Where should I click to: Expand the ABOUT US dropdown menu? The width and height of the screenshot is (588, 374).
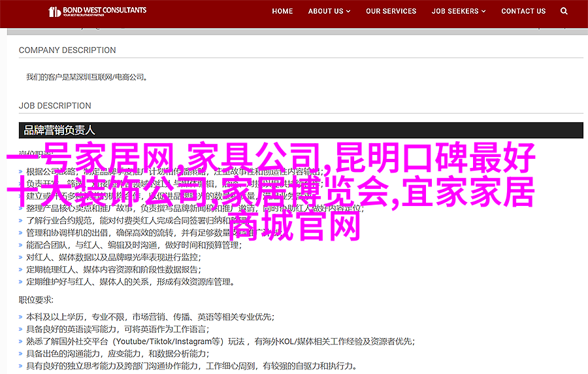(x=329, y=11)
